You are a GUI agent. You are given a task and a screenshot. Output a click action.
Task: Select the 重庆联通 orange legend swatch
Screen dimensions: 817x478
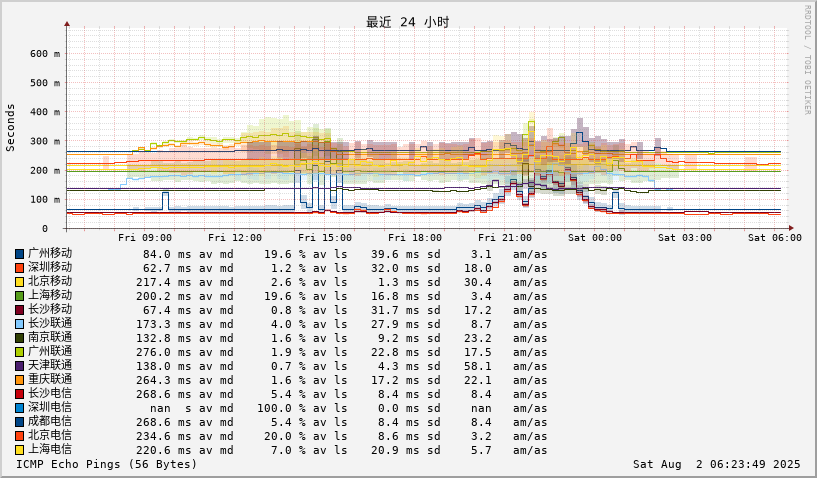20,381
